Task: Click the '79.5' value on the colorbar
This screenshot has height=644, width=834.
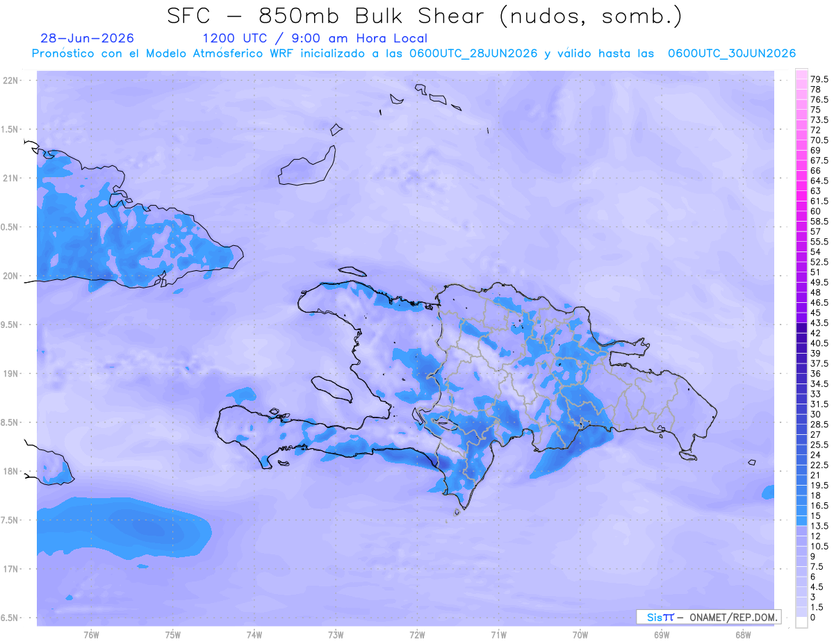Action: click(819, 79)
